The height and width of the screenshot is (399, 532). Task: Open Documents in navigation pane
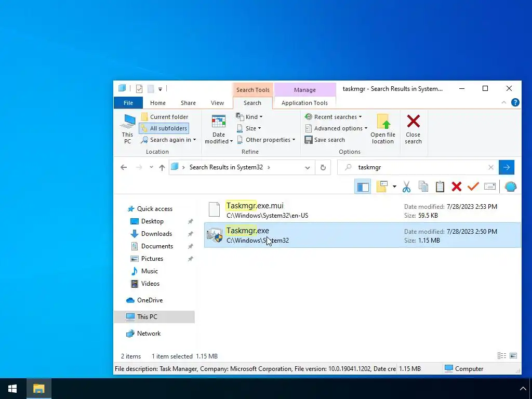tap(152, 246)
